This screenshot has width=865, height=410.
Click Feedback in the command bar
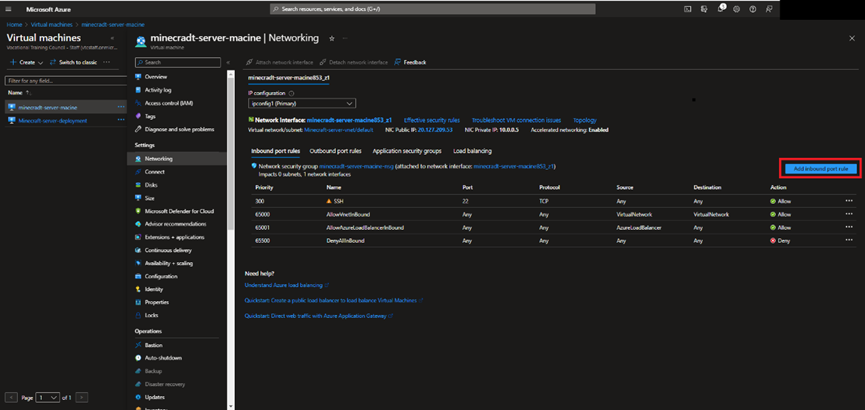pyautogui.click(x=410, y=62)
